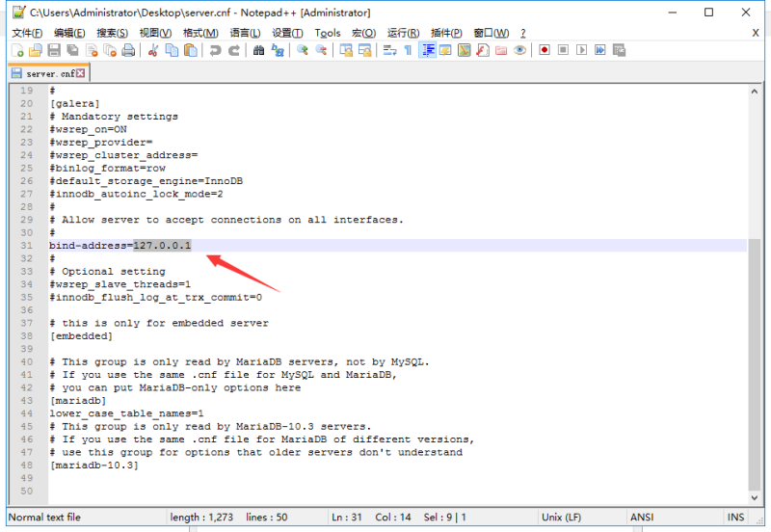
Task: Open Find with the binoculars icon
Action: 258,50
